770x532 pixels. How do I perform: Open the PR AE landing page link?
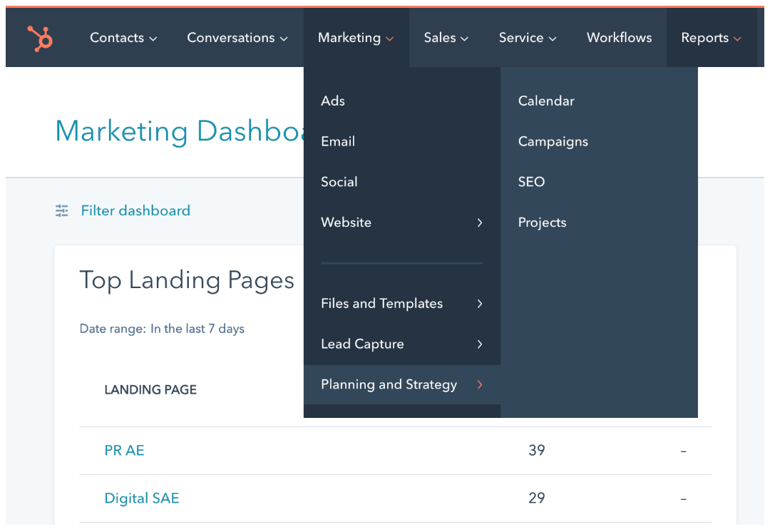[x=124, y=450]
